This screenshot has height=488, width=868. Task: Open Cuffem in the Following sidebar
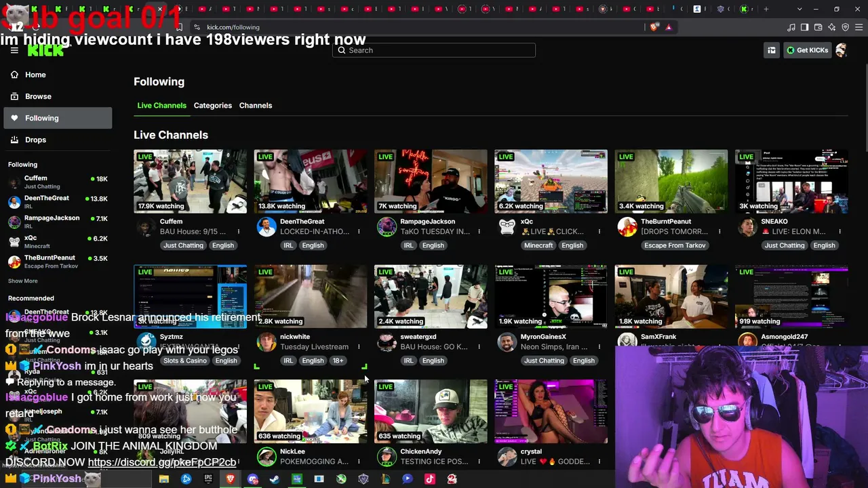tap(58, 182)
